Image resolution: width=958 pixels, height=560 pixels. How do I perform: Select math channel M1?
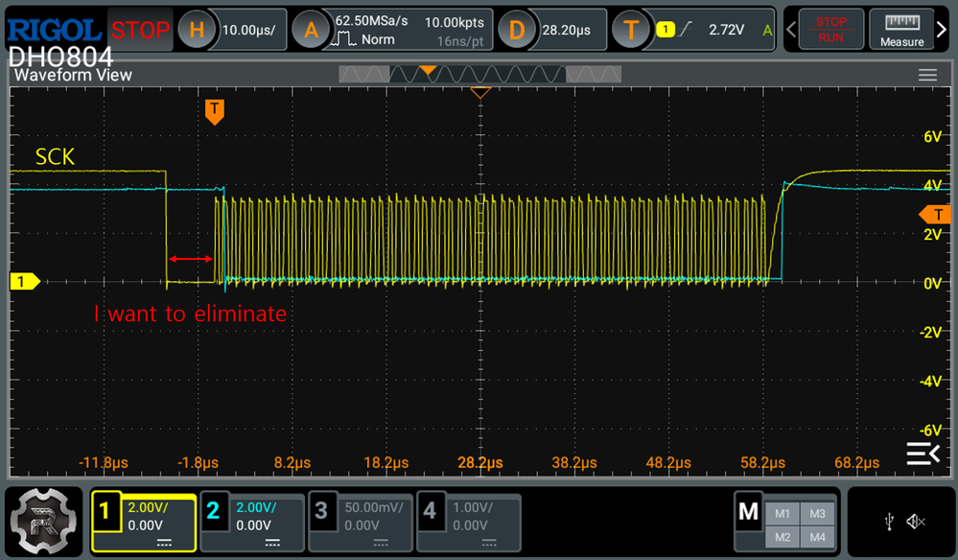pos(783,514)
